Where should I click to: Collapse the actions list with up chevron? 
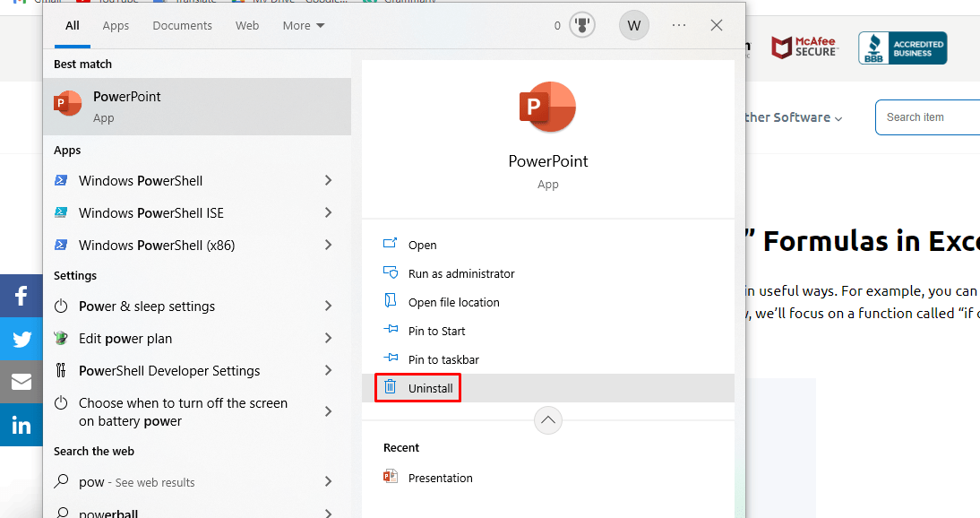(x=547, y=419)
